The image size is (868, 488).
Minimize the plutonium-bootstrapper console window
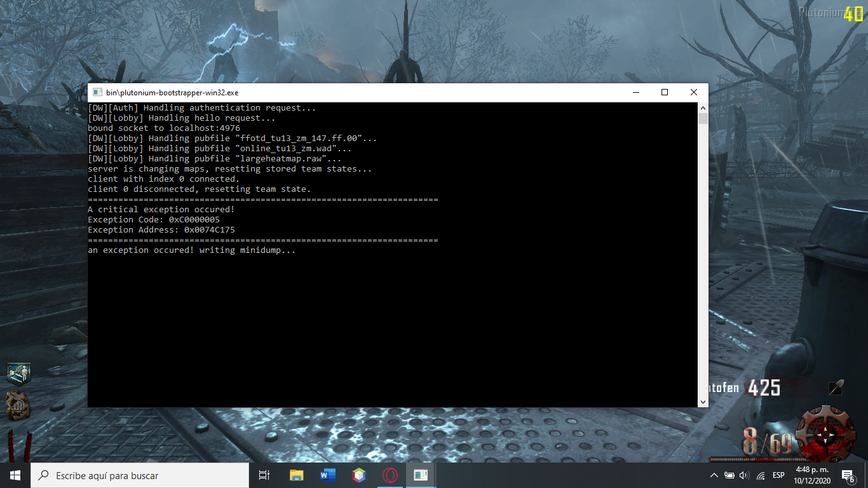coord(635,92)
